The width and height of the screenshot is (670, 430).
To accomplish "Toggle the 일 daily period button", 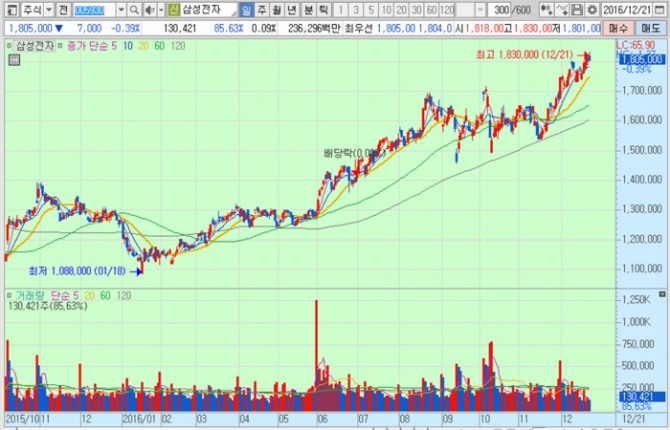I will tap(246, 9).
